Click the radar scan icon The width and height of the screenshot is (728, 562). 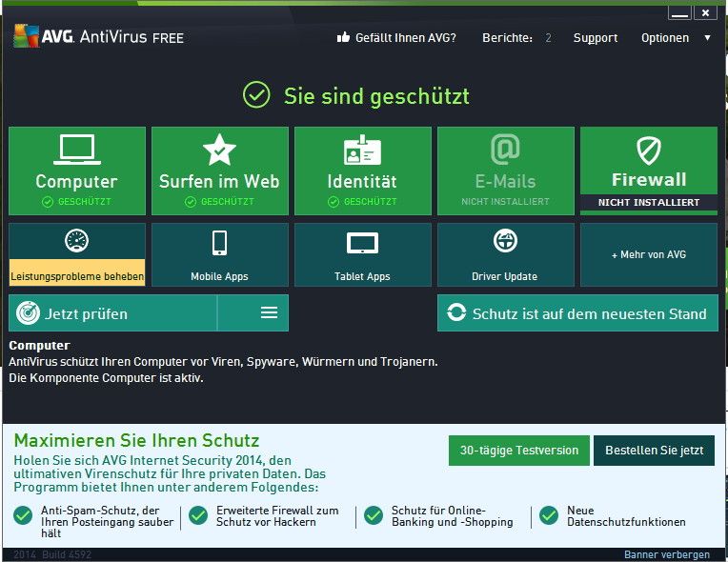click(28, 313)
